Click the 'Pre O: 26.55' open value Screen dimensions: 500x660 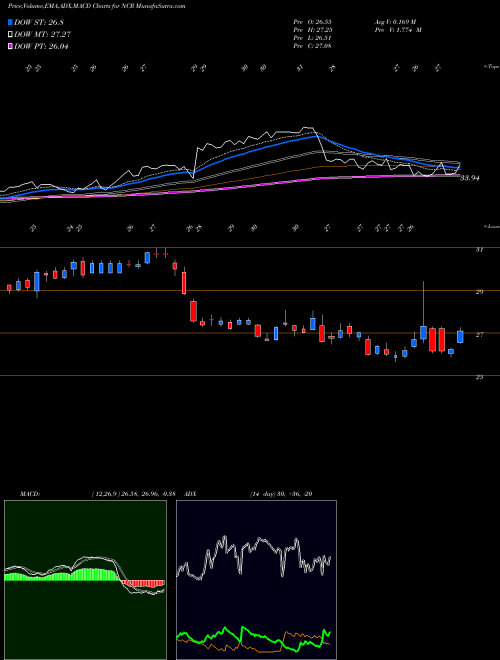pyautogui.click(x=313, y=22)
